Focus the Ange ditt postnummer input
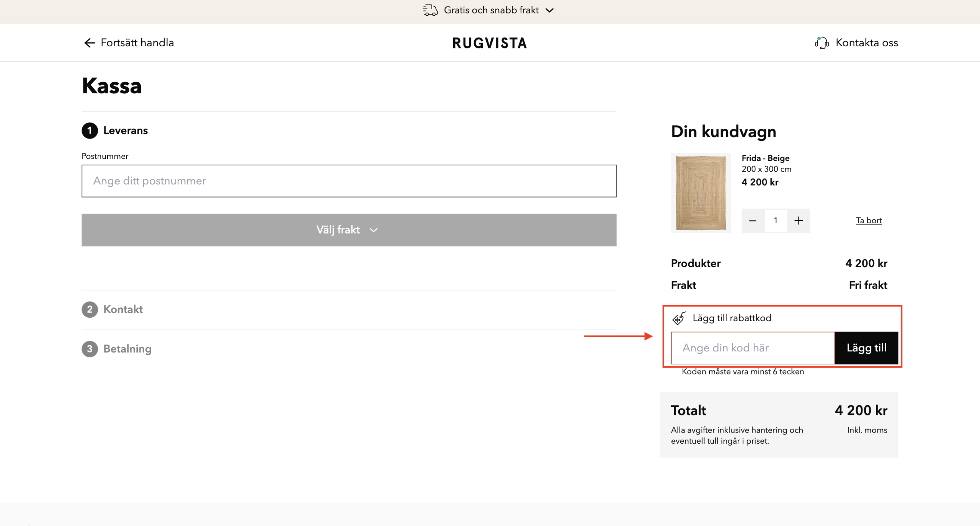Screen dimensions: 980x526 click(349, 181)
